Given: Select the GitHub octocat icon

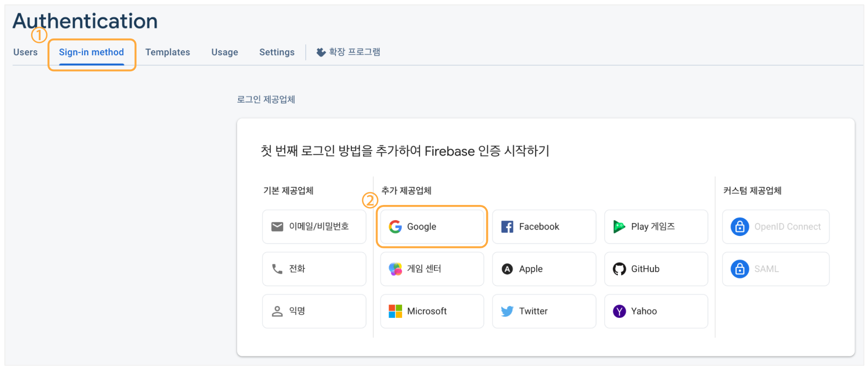Looking at the screenshot, I should click(x=619, y=269).
